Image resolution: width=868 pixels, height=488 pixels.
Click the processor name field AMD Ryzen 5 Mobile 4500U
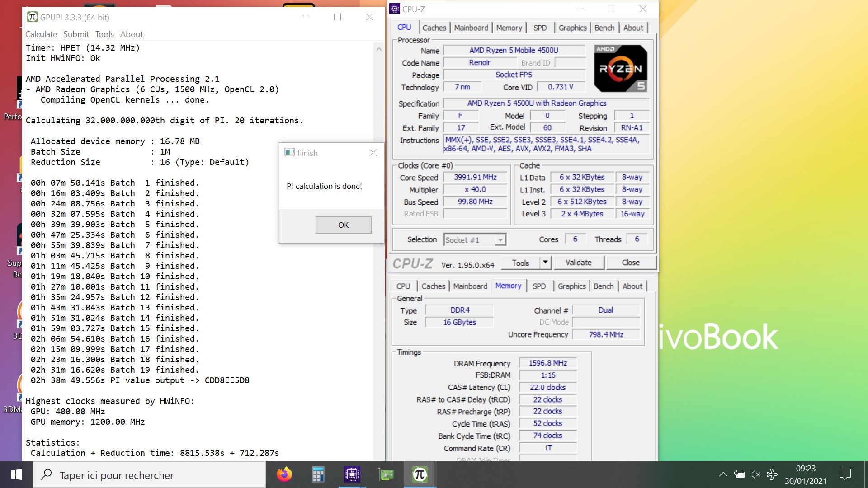514,51
